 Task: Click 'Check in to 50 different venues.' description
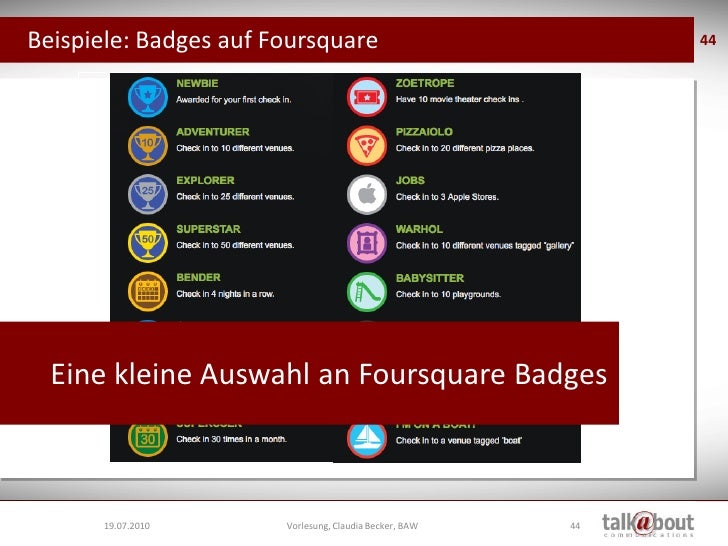point(235,245)
